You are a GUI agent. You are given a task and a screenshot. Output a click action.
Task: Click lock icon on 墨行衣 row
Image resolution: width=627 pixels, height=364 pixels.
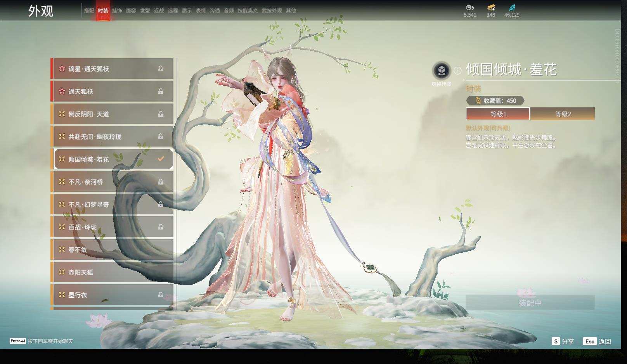[161, 295]
